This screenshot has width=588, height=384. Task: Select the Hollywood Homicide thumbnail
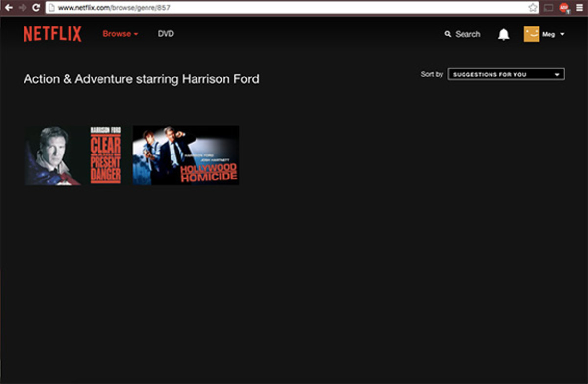coord(186,155)
